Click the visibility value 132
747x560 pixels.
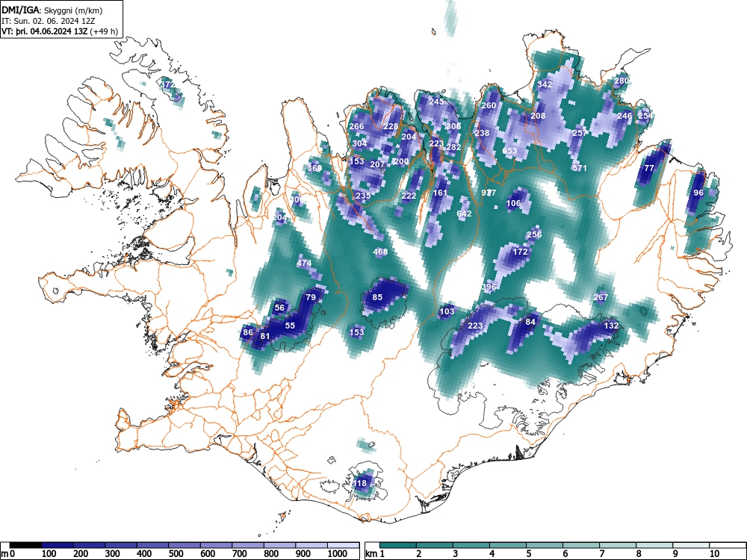[611, 326]
